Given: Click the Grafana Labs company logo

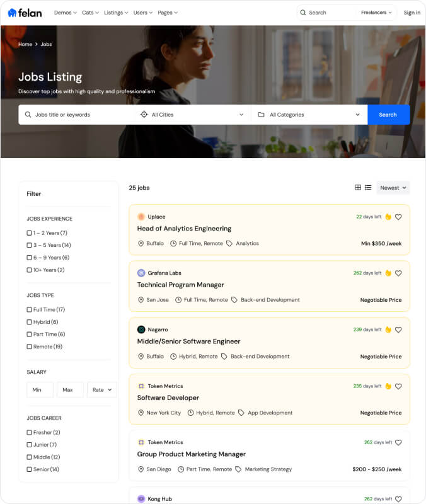Looking at the screenshot, I should [141, 273].
